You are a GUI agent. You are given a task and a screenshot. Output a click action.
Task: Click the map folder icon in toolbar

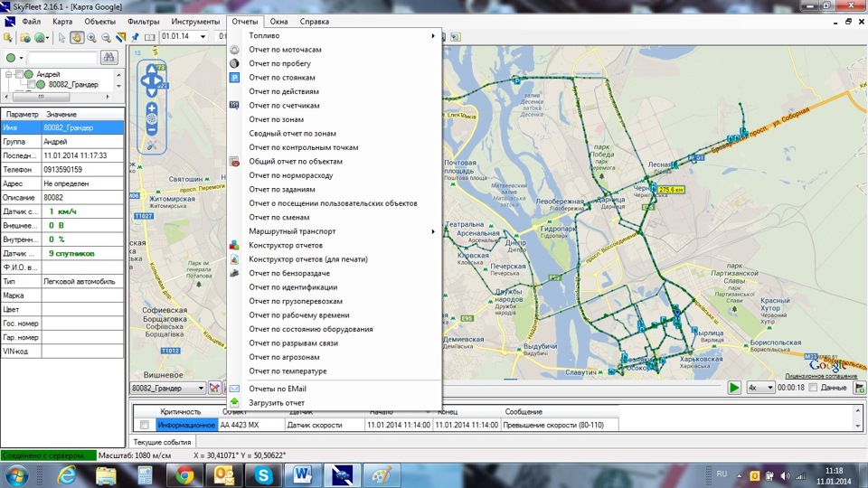(25, 37)
